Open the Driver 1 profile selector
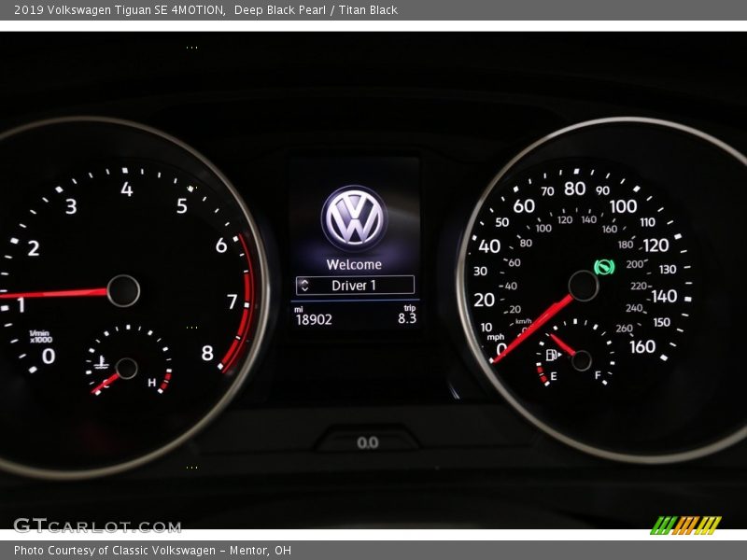This screenshot has width=747, height=560. [355, 286]
